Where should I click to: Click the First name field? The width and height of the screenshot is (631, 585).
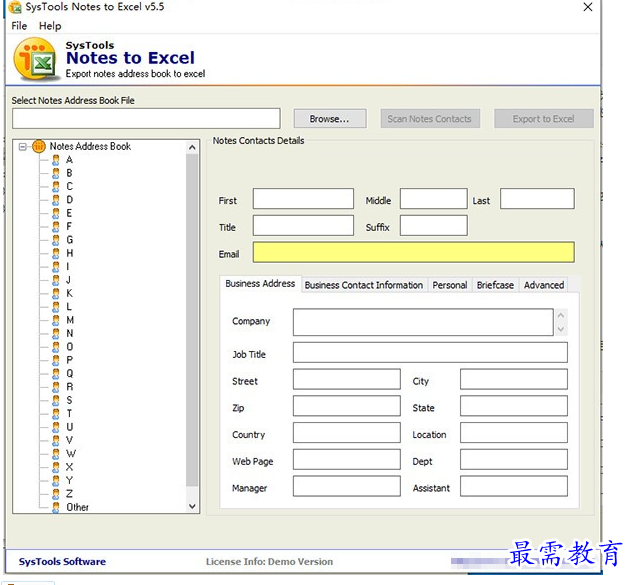coord(303,199)
